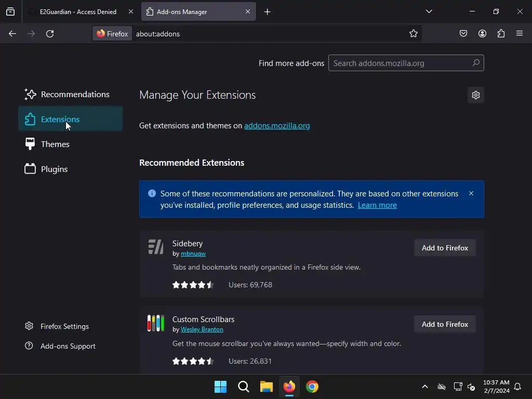The image size is (532, 399).
Task: Click the Add-ons Support question mark icon
Action: [29, 345]
